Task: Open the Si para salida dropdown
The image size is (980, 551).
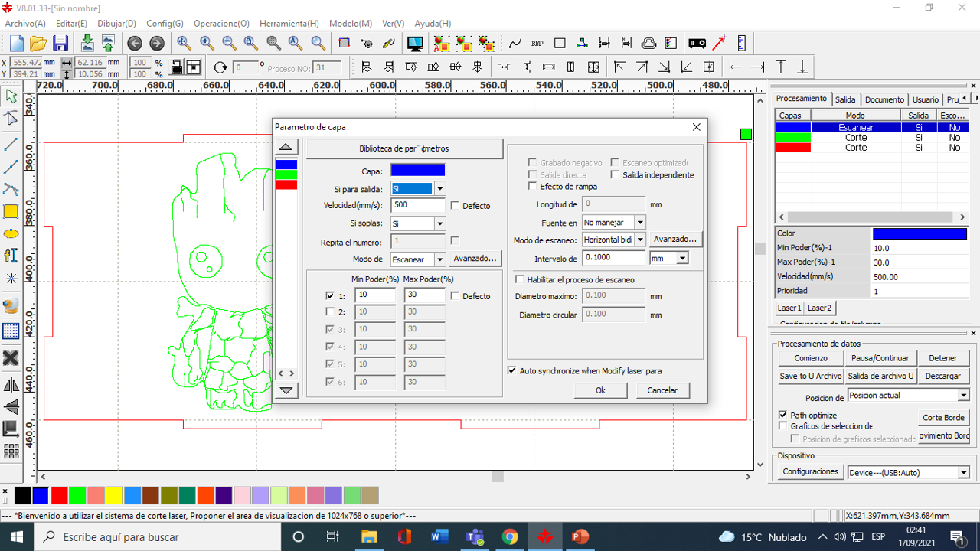Action: 439,188
